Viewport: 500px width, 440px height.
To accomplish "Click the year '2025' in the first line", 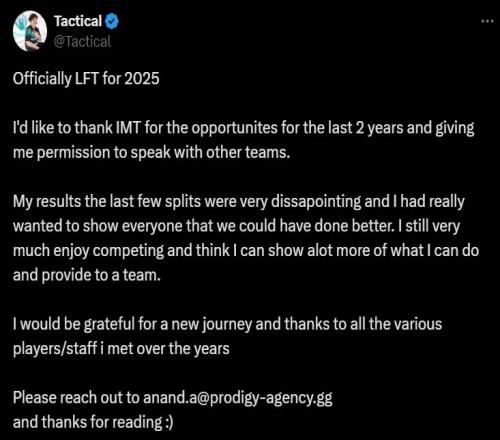I will point(142,79).
